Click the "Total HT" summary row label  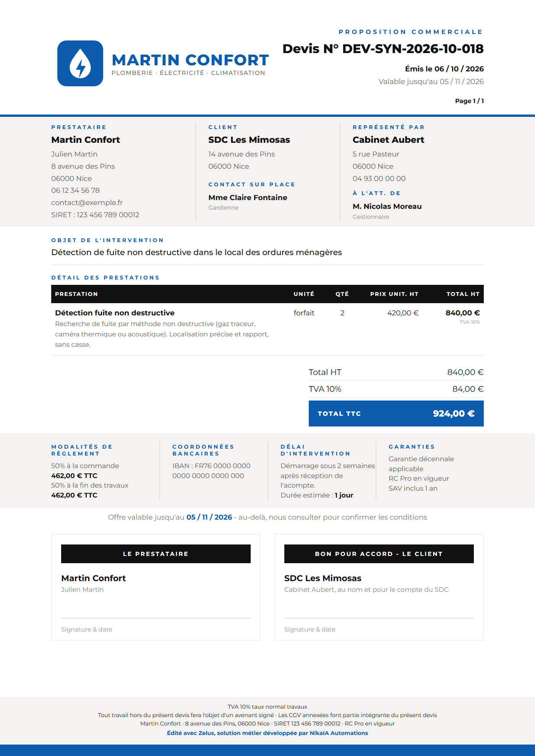(325, 372)
